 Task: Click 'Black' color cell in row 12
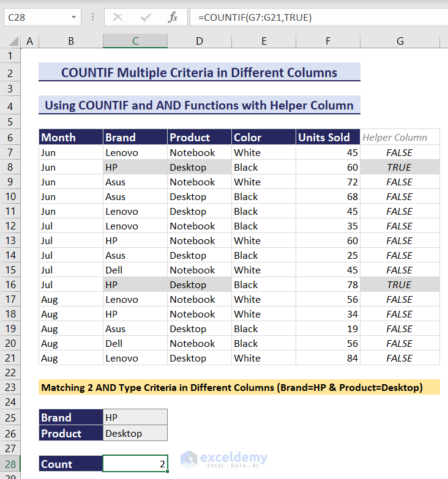[x=264, y=226]
